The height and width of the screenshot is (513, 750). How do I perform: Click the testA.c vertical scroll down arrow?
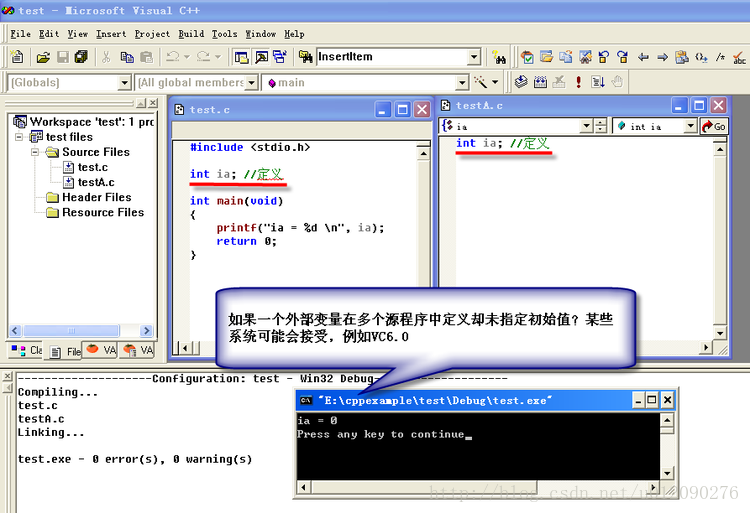tap(720, 333)
